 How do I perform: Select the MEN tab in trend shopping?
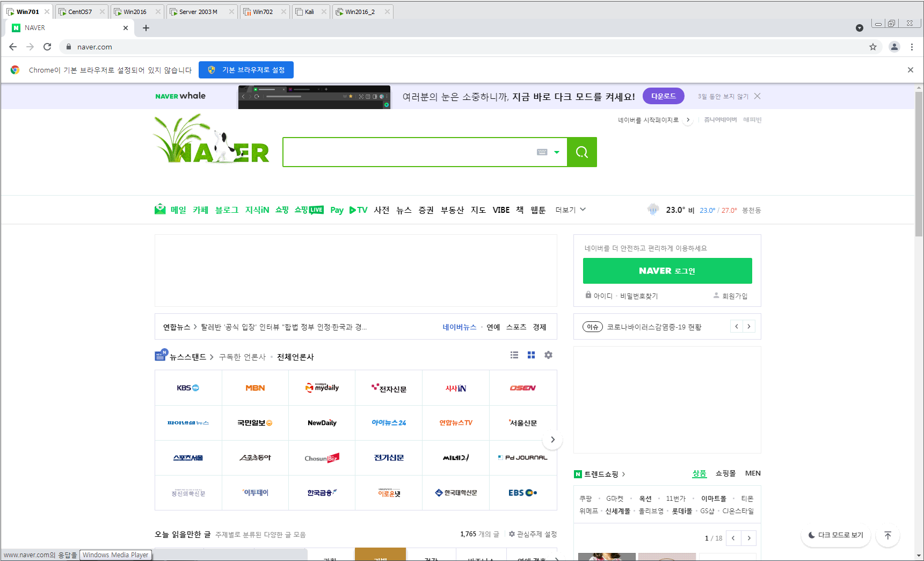[x=753, y=473]
